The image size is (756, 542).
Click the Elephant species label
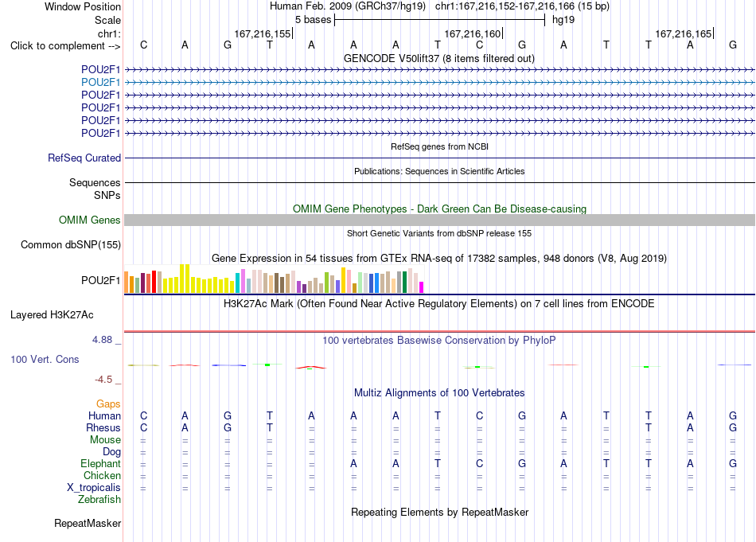(x=100, y=464)
